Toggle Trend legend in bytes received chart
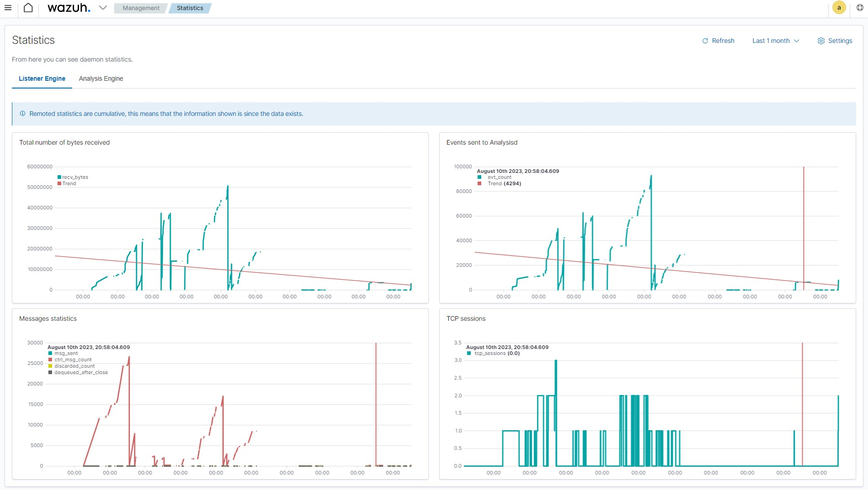Image resolution: width=868 pixels, height=490 pixels. (67, 183)
